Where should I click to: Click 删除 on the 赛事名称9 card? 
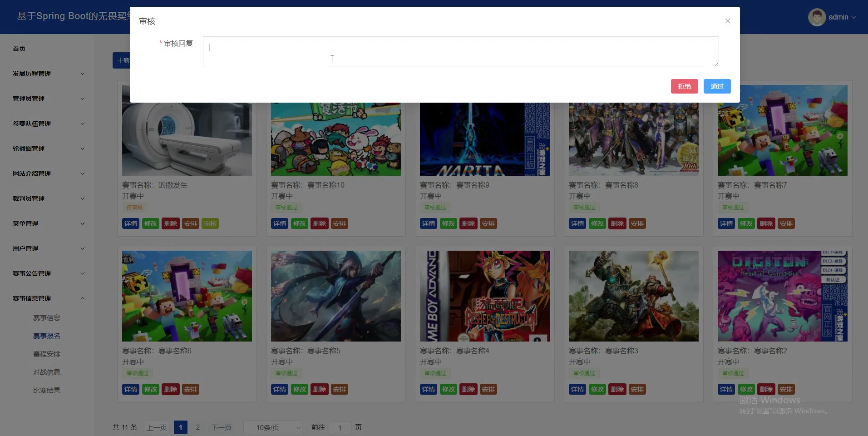[469, 223]
